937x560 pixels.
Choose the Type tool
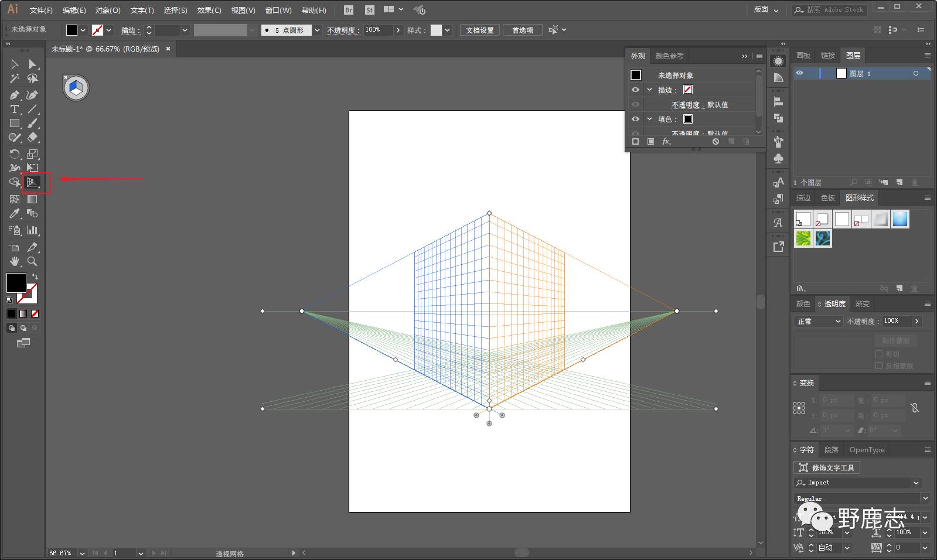pyautogui.click(x=15, y=110)
